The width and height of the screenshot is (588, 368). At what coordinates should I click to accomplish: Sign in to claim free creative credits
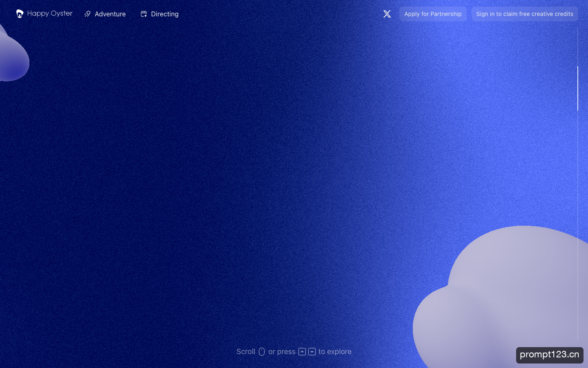525,14
